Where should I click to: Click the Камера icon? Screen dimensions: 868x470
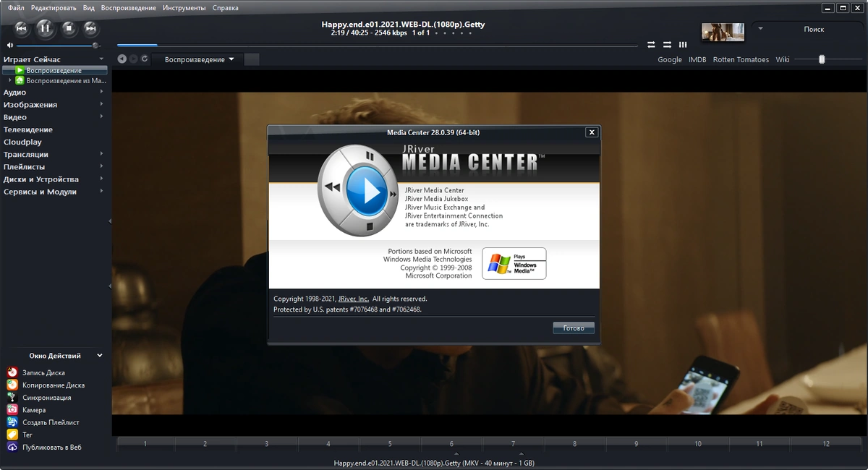pos(12,410)
